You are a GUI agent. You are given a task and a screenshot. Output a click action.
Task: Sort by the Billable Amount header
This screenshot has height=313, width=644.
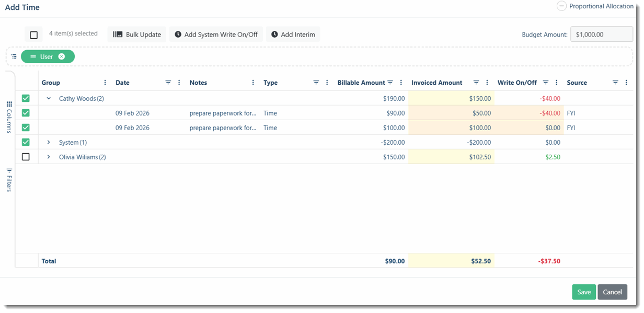[361, 83]
